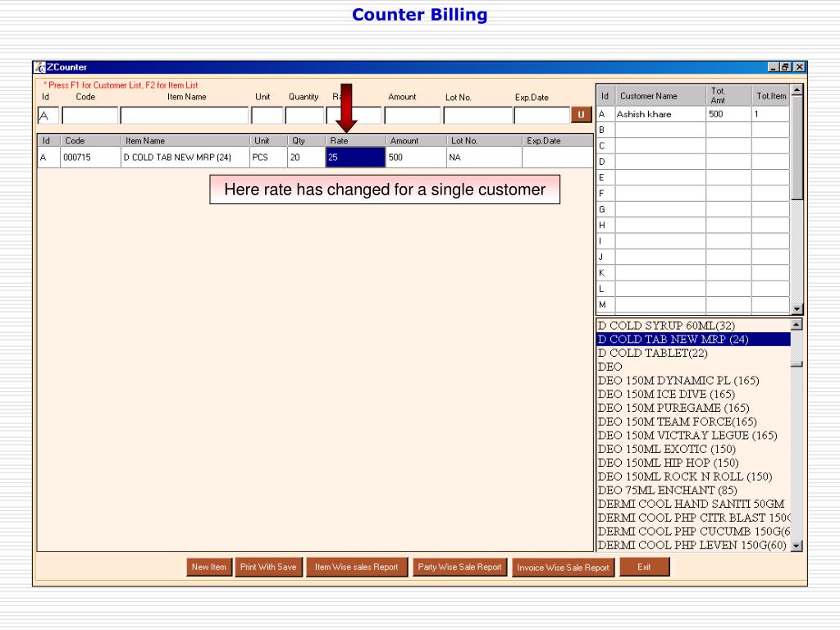The image size is (840, 630).
Task: Select DEO 150M VICTRAY LEGUE (165)
Action: [693, 436]
